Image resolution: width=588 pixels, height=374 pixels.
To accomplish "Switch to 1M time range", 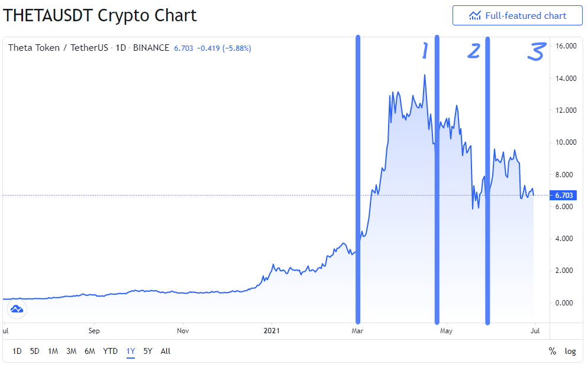I will 53,351.
